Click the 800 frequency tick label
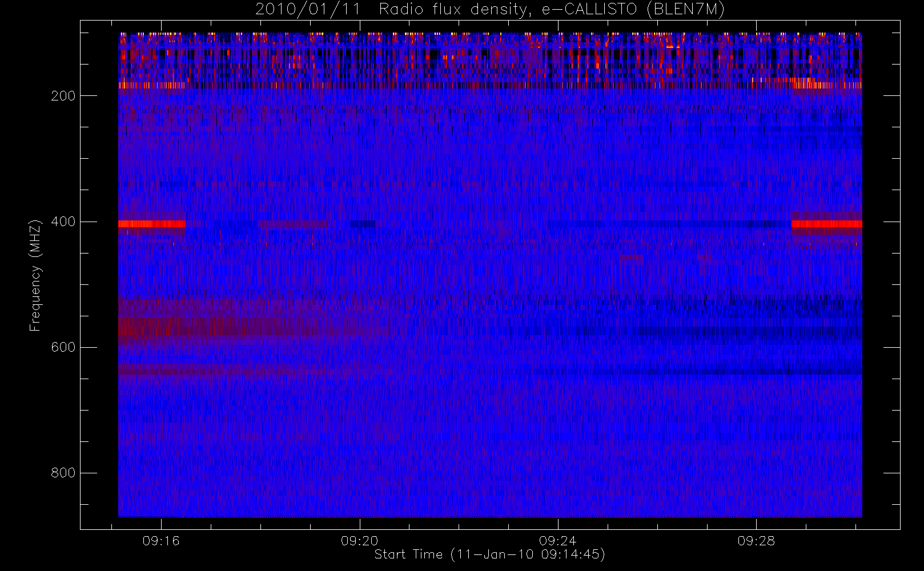The image size is (924, 571). coord(63,473)
